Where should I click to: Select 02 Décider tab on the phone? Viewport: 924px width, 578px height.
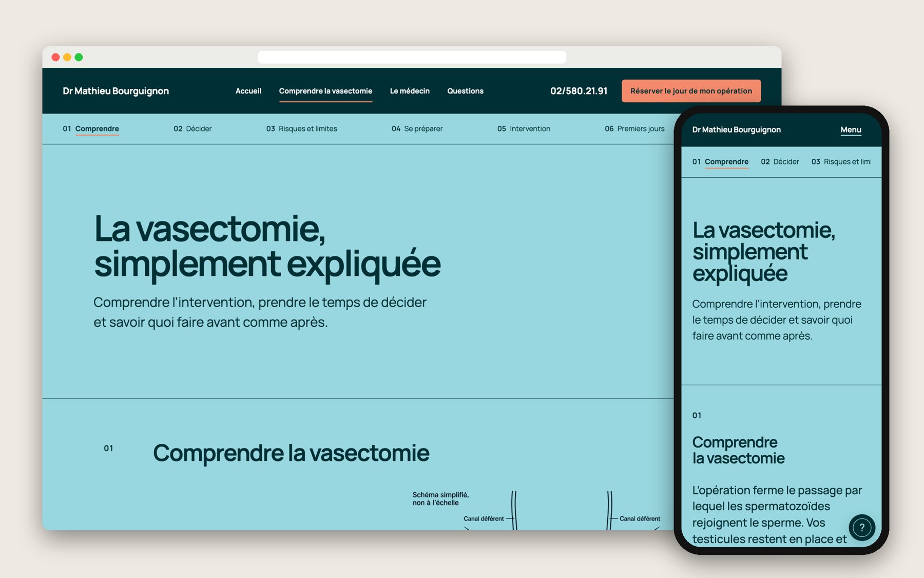pyautogui.click(x=780, y=161)
